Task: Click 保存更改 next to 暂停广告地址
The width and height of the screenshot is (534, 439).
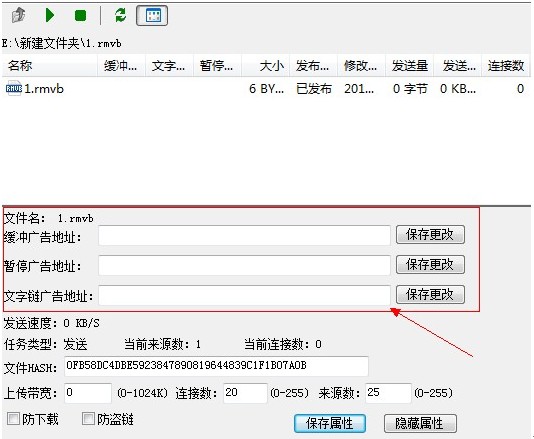Action: [430, 265]
